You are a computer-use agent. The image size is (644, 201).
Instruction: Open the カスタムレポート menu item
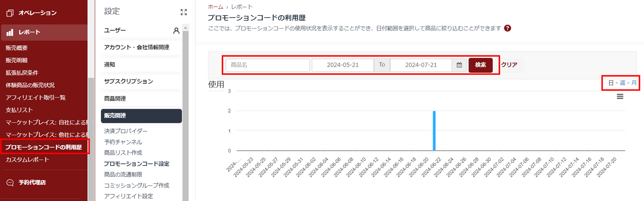coord(28,160)
